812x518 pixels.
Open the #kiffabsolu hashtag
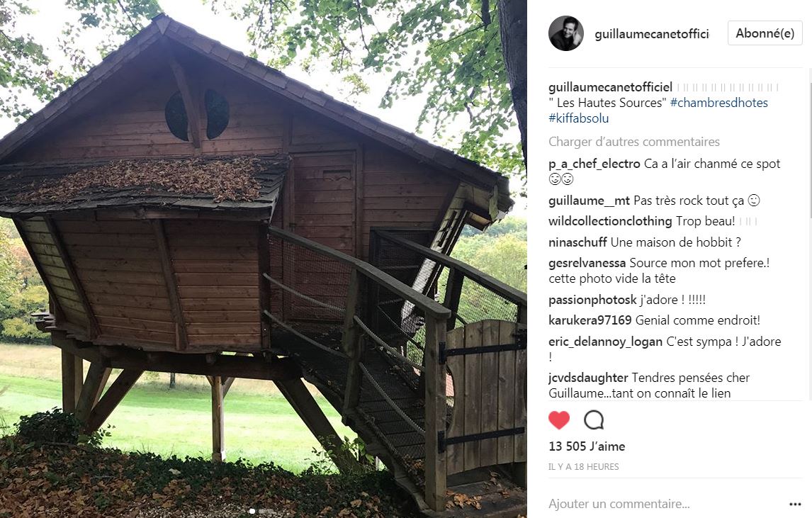(578, 118)
